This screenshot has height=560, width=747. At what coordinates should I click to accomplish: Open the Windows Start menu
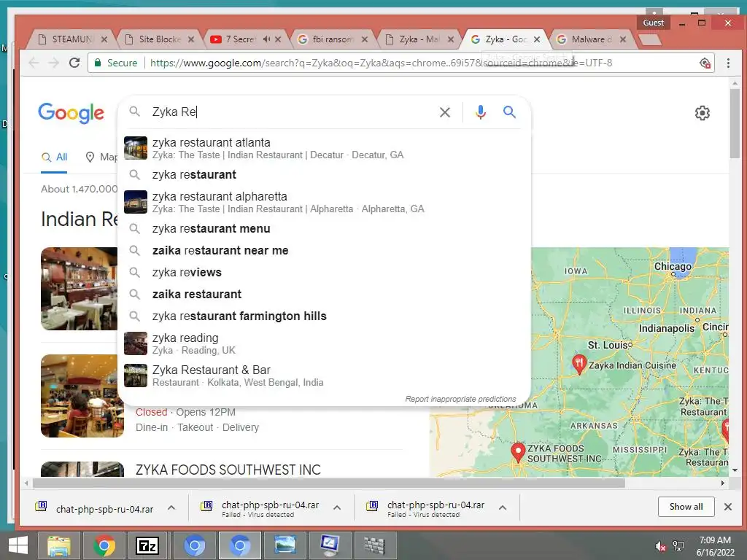[x=18, y=545]
